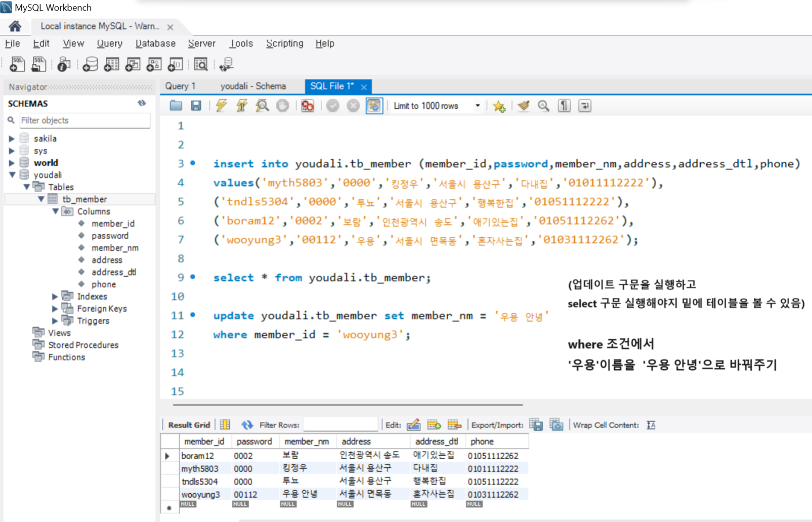Export recordset to an external file
The image size is (812, 522).
click(536, 425)
